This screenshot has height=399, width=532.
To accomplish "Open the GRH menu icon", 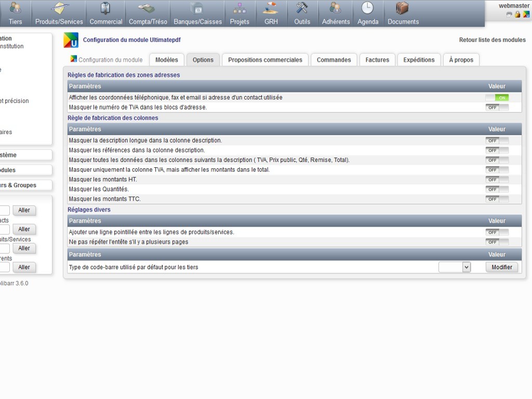I will point(271,8).
